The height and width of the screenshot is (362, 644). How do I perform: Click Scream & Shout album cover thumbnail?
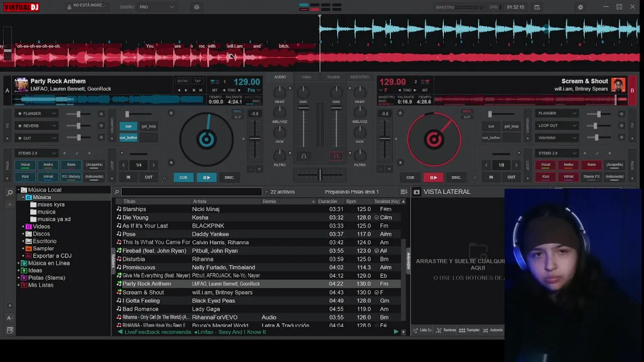pyautogui.click(x=618, y=84)
